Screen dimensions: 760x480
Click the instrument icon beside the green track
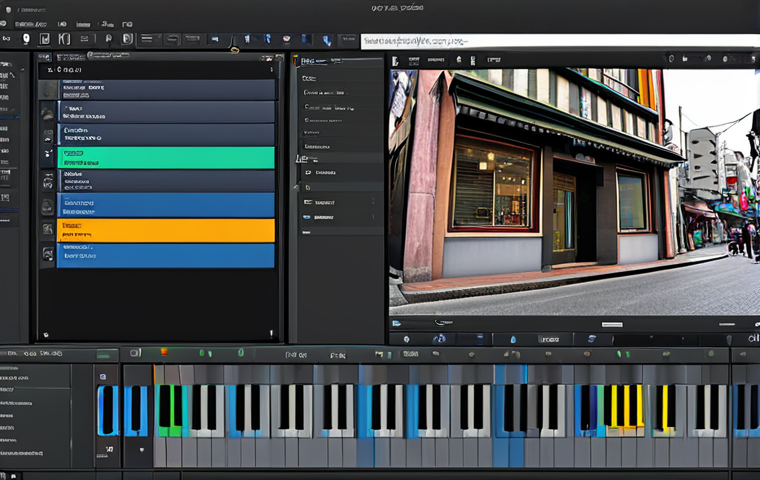click(48, 154)
